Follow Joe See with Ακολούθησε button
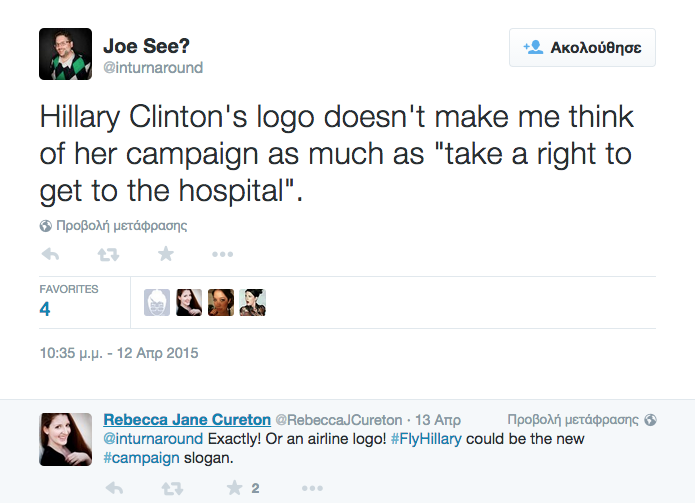Screen dimensions: 695x503 click(582, 47)
